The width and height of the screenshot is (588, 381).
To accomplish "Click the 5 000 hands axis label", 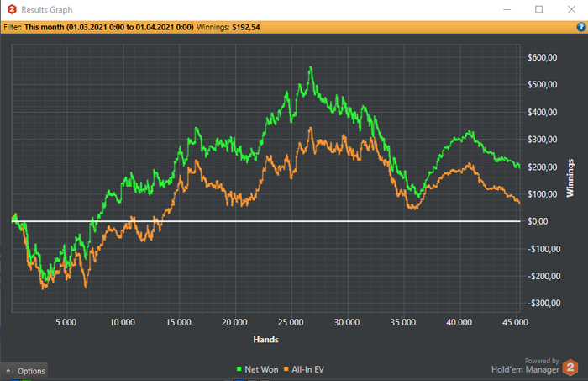I will [x=66, y=322].
